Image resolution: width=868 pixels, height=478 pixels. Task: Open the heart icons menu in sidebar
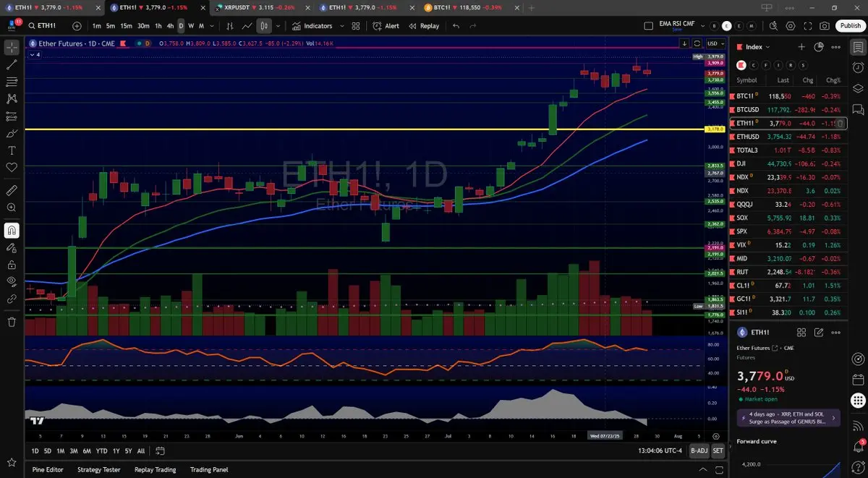pos(12,167)
